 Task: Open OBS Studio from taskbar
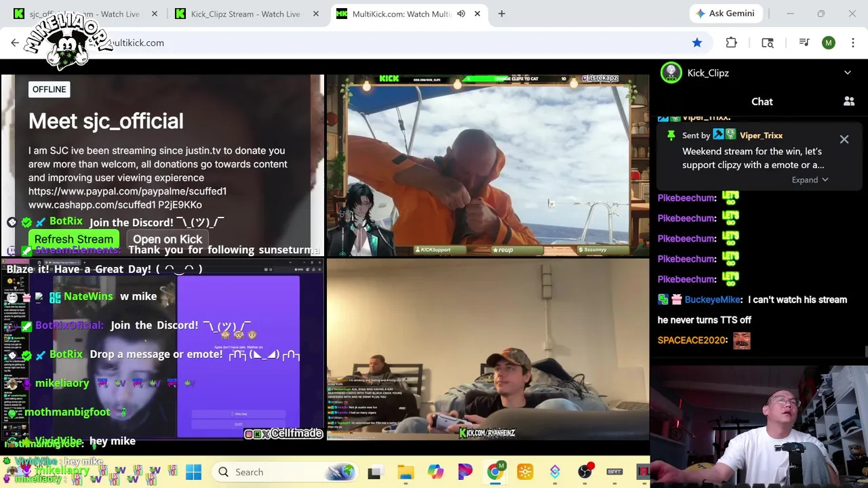pos(585,472)
